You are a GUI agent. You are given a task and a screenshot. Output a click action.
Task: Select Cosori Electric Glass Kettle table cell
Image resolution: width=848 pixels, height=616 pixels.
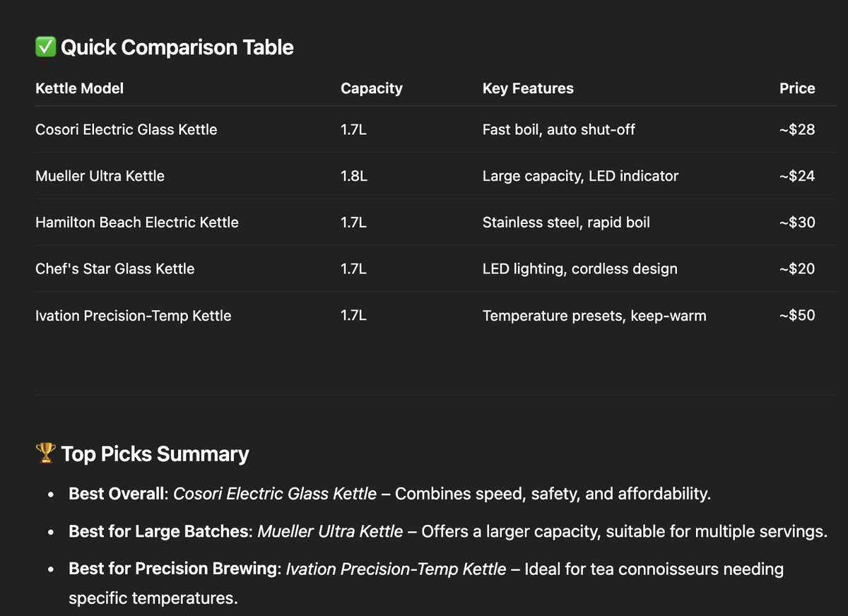pos(126,129)
